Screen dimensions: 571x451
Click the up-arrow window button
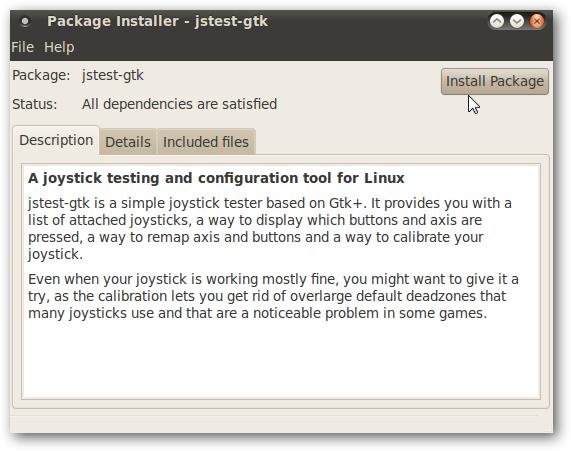497,21
